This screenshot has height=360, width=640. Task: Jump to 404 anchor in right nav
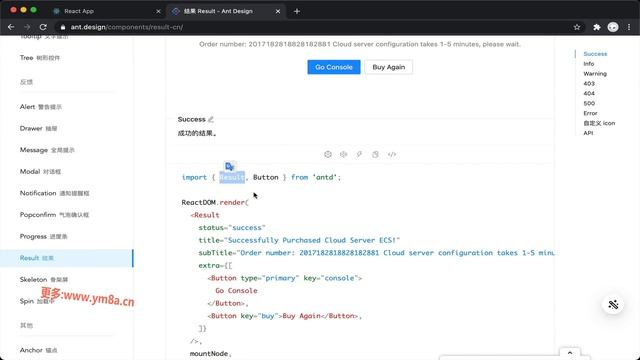pyautogui.click(x=589, y=93)
